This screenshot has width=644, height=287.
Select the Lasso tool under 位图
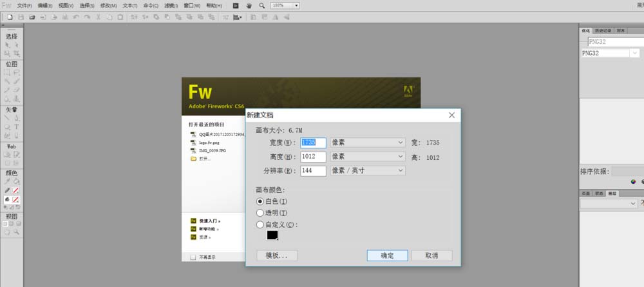17,72
